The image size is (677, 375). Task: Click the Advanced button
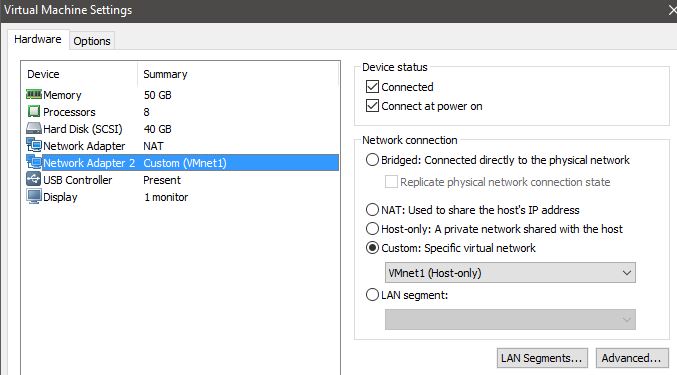(x=632, y=358)
